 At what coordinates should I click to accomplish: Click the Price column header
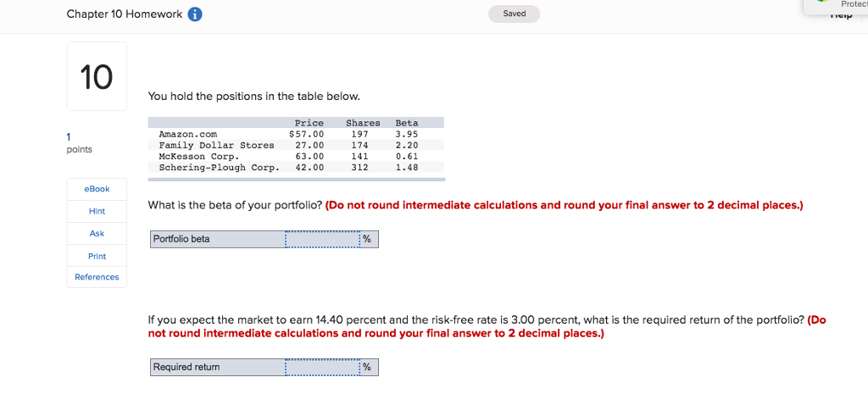point(309,123)
